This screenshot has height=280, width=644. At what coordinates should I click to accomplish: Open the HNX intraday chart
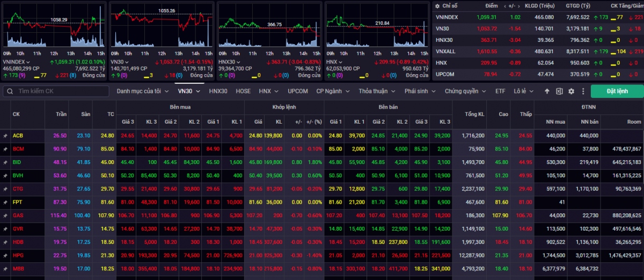(x=377, y=26)
